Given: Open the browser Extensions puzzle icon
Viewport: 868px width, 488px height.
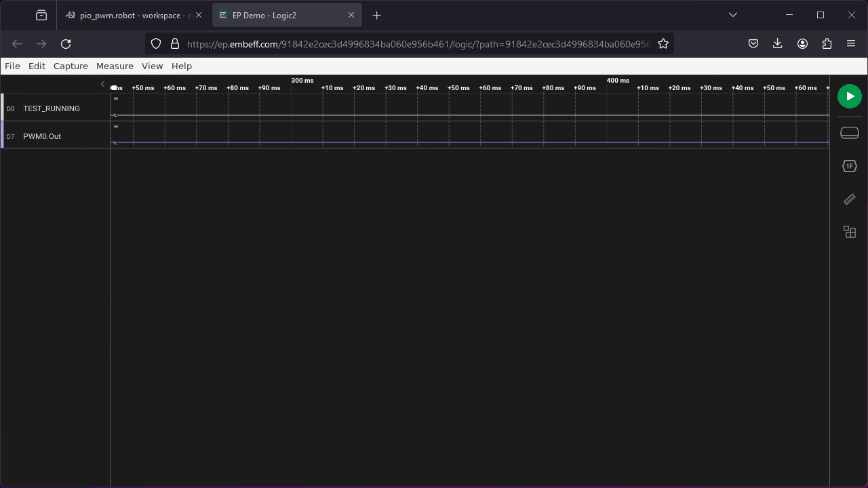Looking at the screenshot, I should [x=827, y=43].
